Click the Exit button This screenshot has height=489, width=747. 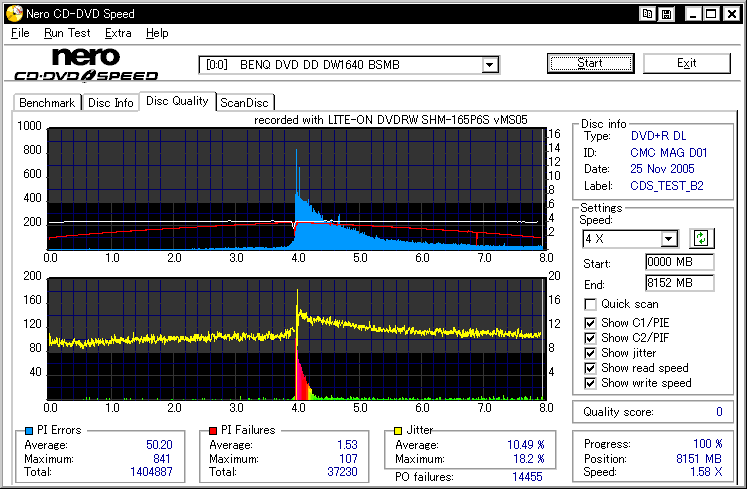tap(686, 63)
